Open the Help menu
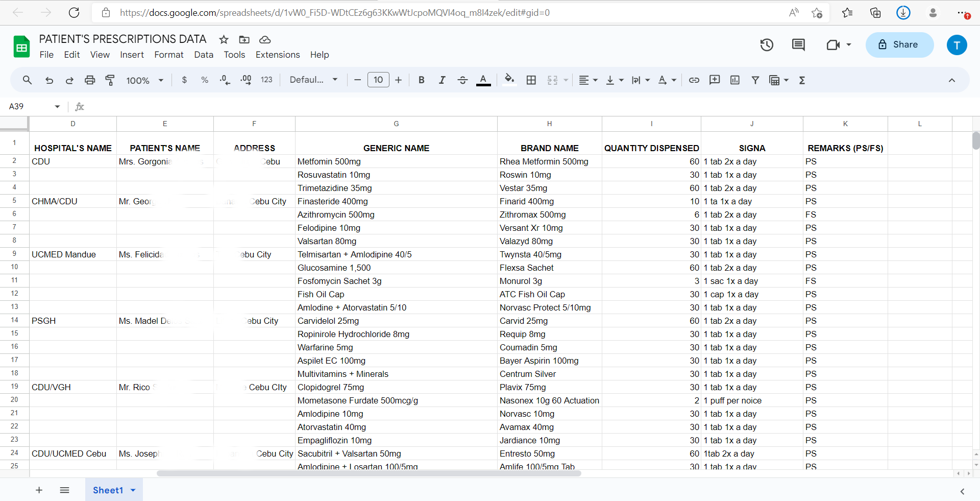Viewport: 980px width, 501px height. pyautogui.click(x=320, y=55)
